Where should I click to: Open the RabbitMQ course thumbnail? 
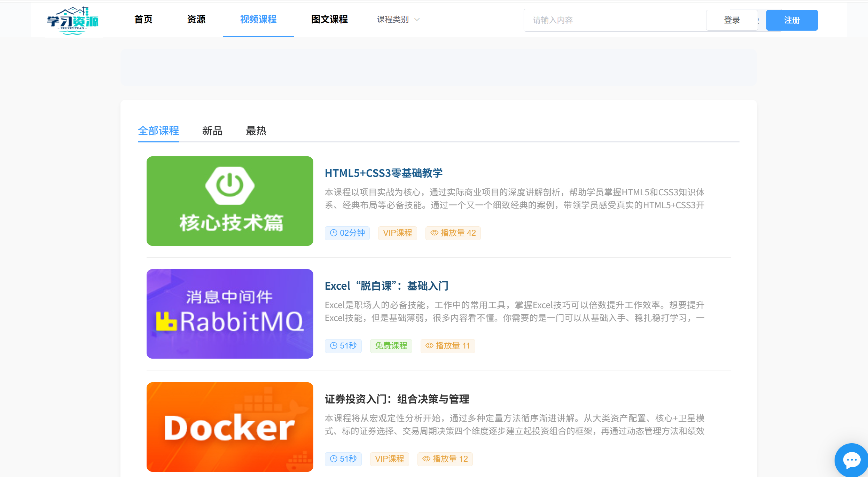(x=230, y=314)
